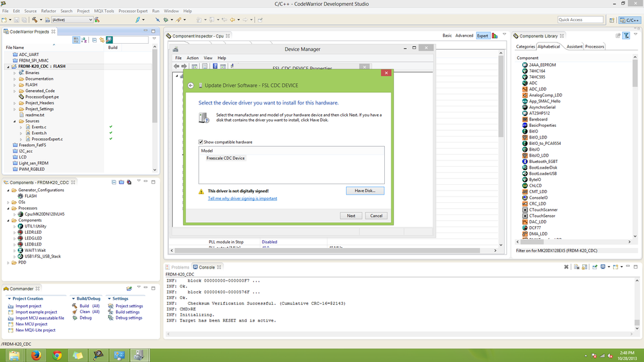Click the build hammer icon in main toolbar
This screenshot has height=362, width=644.
pos(35,20)
